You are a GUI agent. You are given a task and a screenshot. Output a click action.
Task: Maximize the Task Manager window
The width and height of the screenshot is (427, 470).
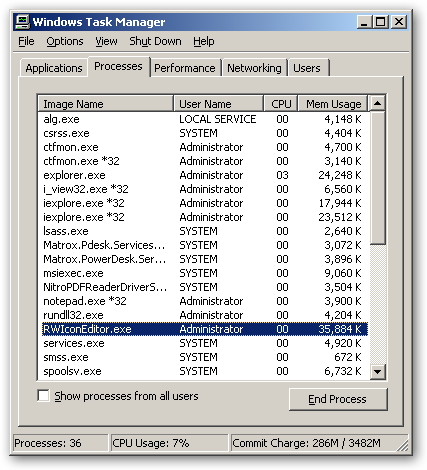pyautogui.click(x=381, y=22)
